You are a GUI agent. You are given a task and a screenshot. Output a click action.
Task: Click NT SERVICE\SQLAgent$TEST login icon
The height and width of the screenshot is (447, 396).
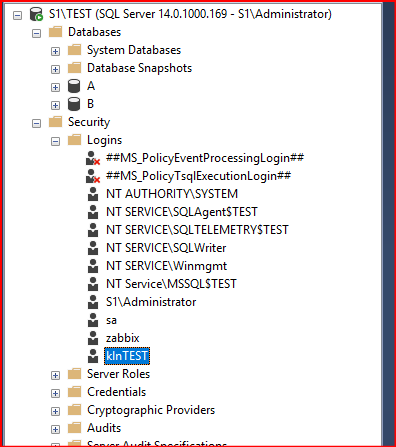[93, 212]
